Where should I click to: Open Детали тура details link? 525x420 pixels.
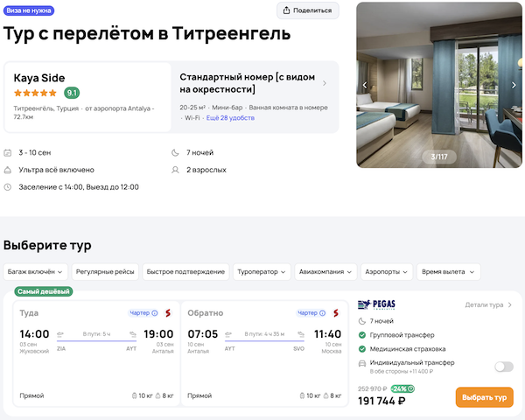pyautogui.click(x=487, y=305)
